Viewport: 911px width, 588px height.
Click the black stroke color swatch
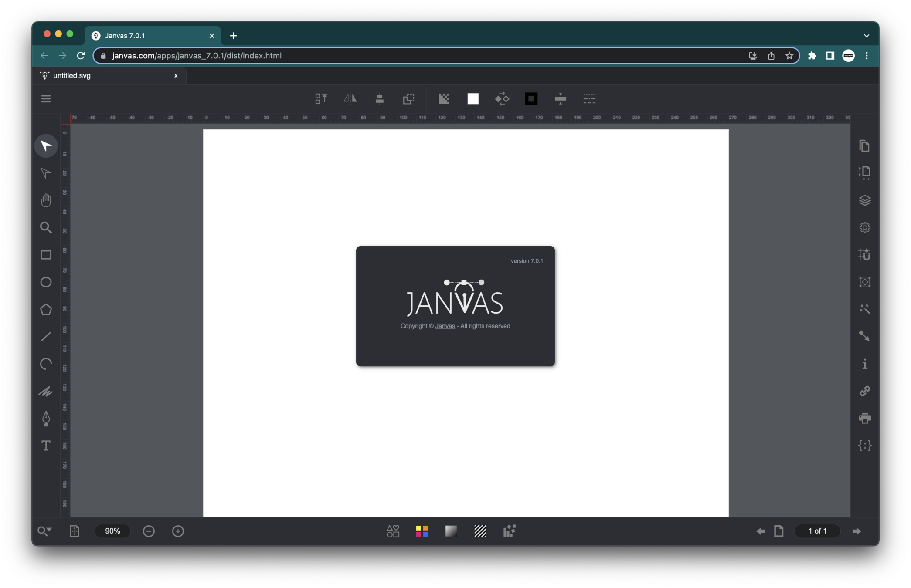click(x=531, y=99)
